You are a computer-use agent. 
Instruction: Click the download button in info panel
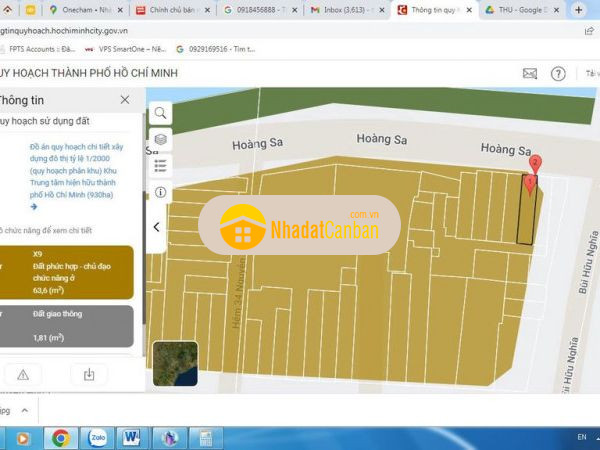(89, 374)
